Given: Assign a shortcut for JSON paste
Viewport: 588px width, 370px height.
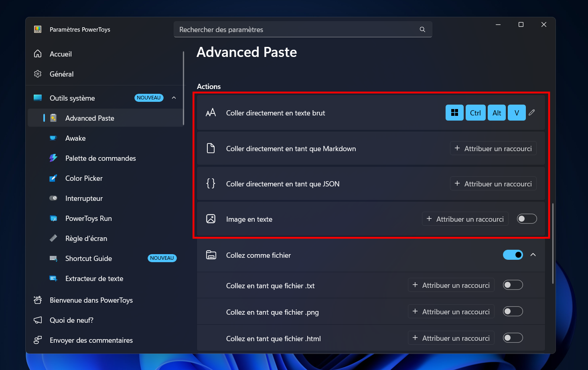Looking at the screenshot, I should point(493,184).
